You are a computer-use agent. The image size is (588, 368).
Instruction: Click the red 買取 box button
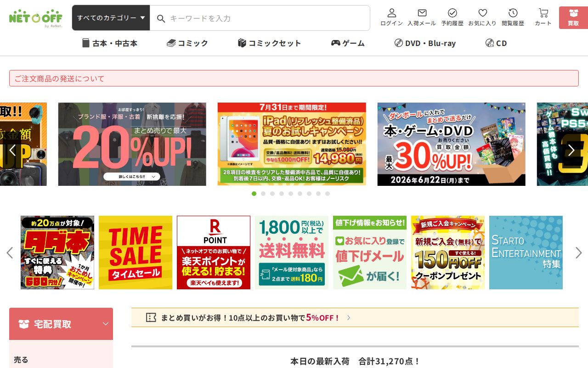573,18
